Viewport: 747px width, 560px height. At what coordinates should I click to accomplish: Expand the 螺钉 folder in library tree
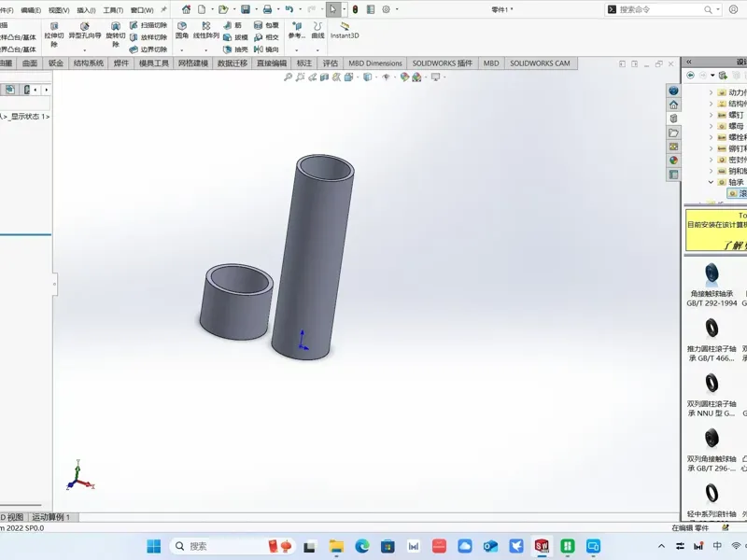click(711, 115)
